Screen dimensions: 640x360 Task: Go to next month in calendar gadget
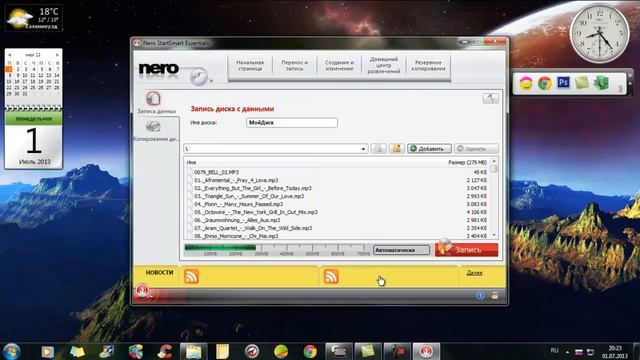click(57, 55)
